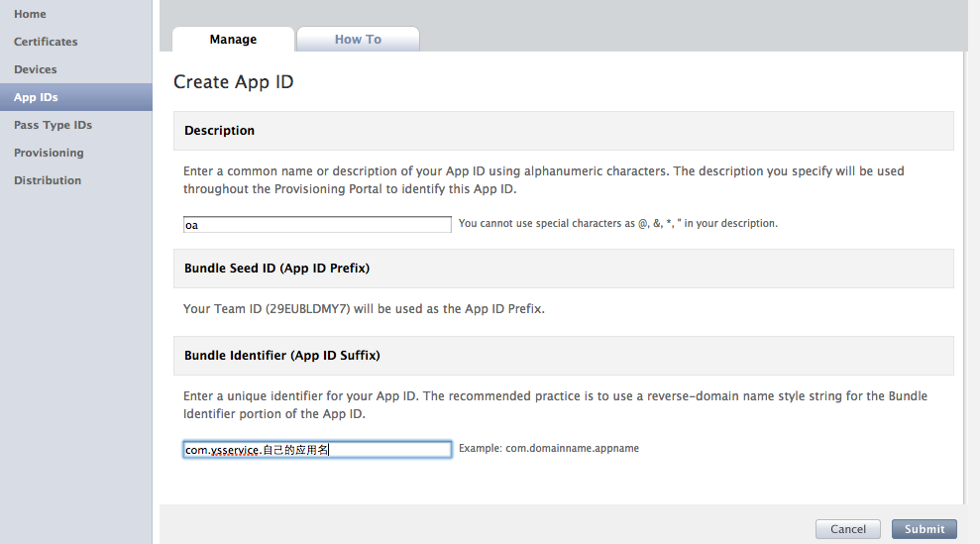Focus the Bundle Identifier text field
Viewport: 980px width, 544px height.
point(317,450)
